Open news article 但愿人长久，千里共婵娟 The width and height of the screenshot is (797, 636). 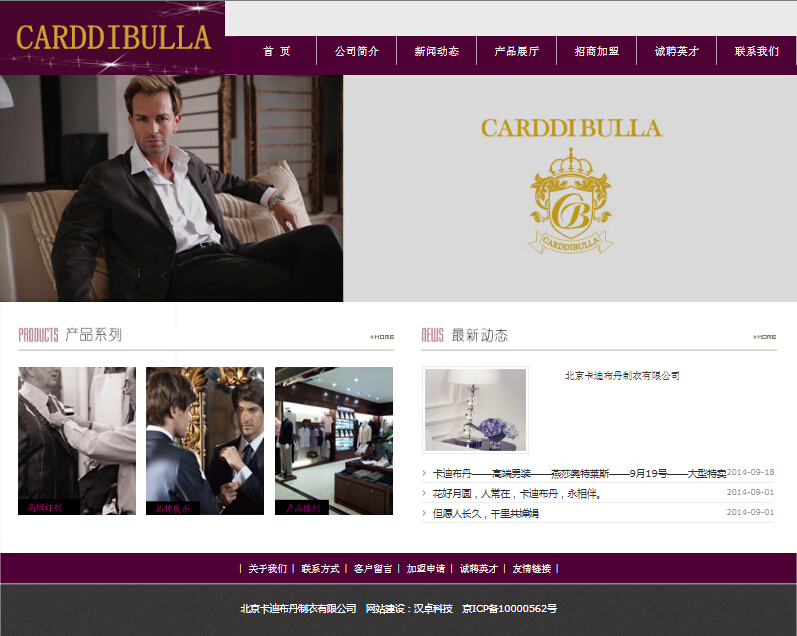pyautogui.click(x=485, y=513)
